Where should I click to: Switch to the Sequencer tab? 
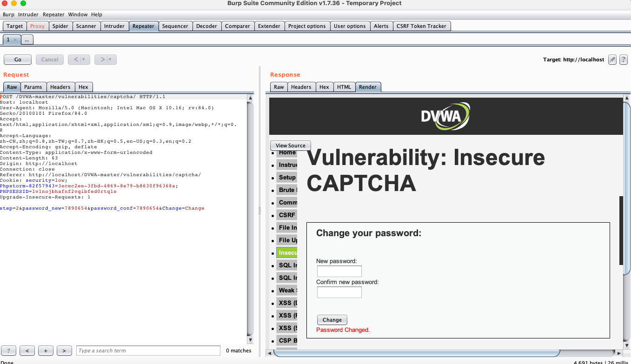(175, 26)
